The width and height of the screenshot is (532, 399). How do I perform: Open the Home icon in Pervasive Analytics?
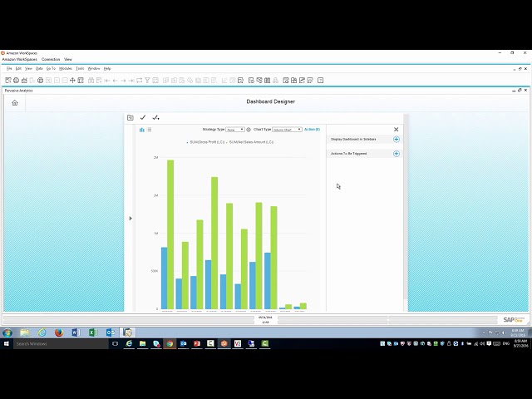coord(15,103)
